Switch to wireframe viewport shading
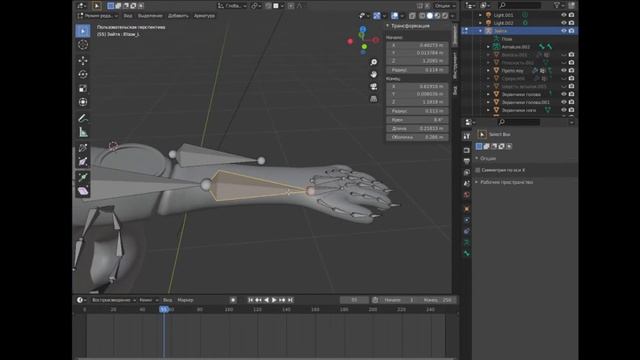 422,16
